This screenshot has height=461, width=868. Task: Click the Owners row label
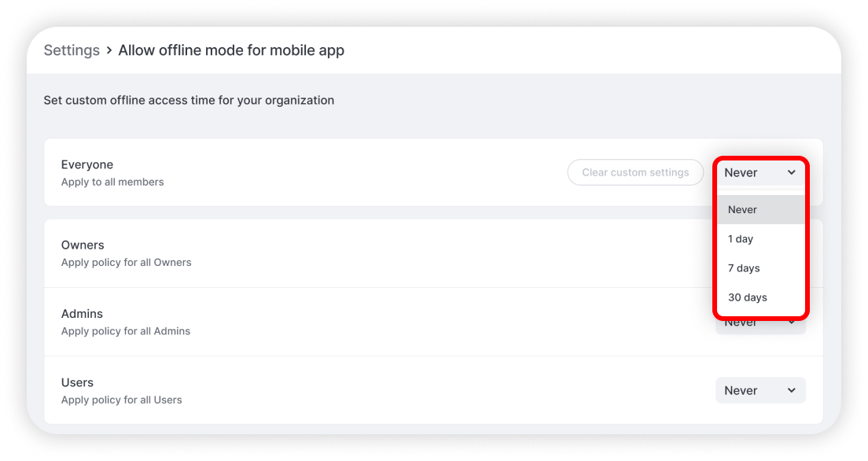[x=83, y=245]
